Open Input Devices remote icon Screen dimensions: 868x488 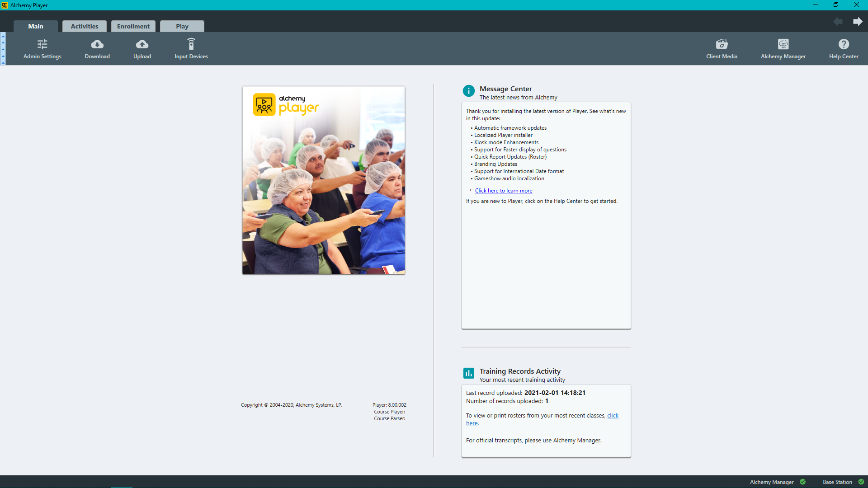point(191,44)
